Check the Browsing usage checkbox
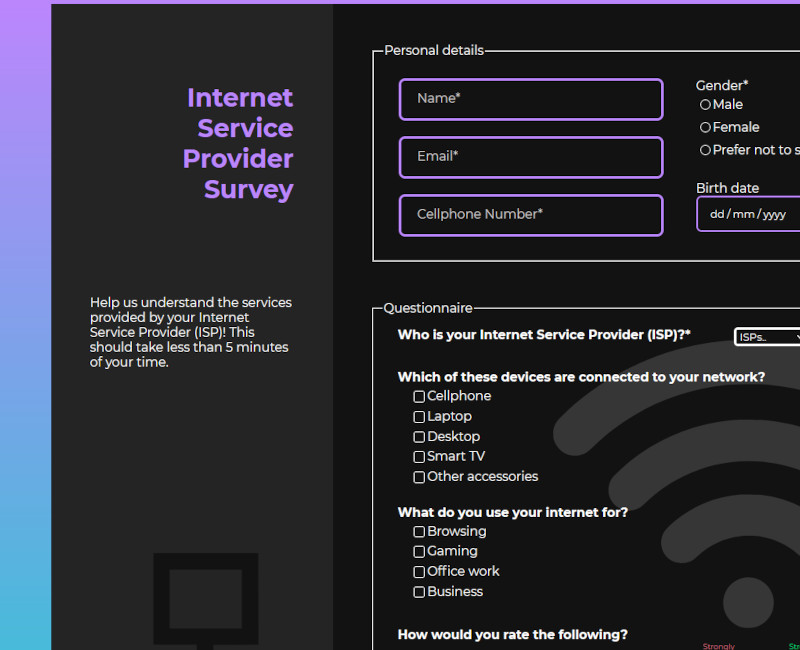Image resolution: width=800 pixels, height=650 pixels. click(x=419, y=532)
